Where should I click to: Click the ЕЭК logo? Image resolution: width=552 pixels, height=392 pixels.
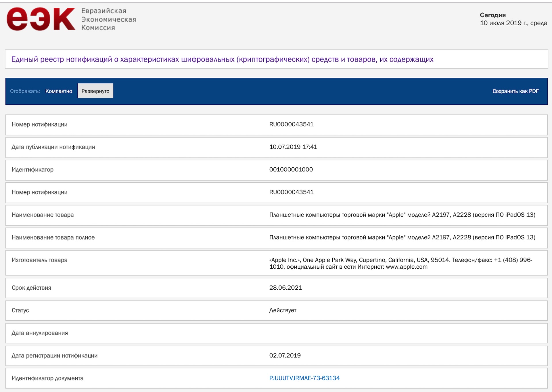[41, 19]
